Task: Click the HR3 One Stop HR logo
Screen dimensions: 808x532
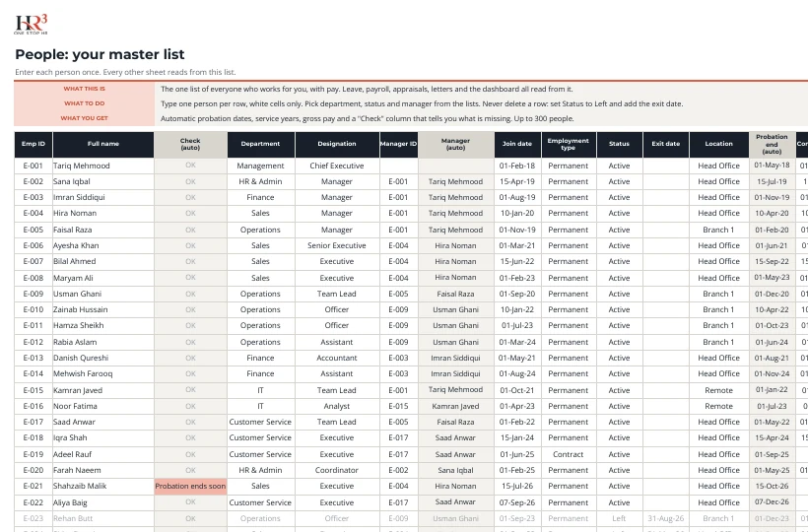Action: coord(31,25)
